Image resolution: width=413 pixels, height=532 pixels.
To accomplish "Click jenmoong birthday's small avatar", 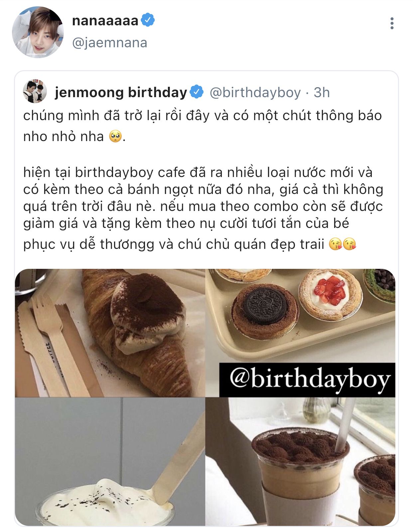I will (35, 91).
